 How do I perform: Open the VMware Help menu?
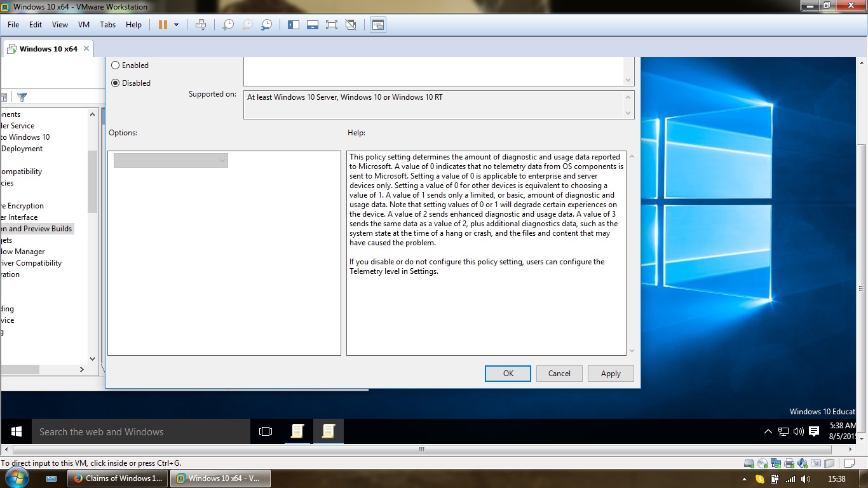tap(133, 25)
